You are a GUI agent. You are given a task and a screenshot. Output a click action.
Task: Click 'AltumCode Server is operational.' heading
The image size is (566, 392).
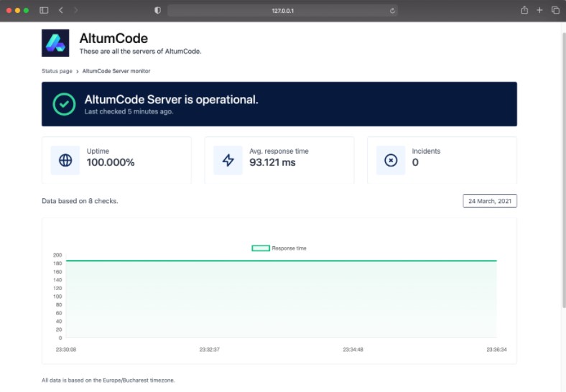(x=172, y=100)
